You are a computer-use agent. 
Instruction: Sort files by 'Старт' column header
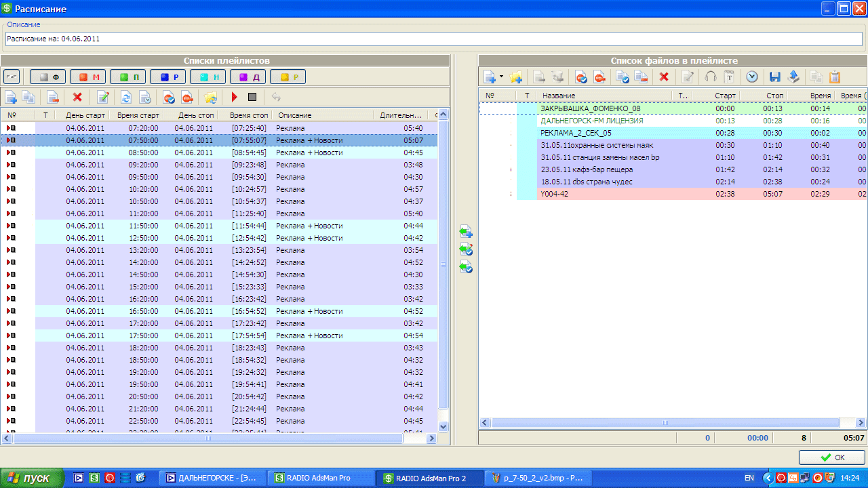pos(715,96)
